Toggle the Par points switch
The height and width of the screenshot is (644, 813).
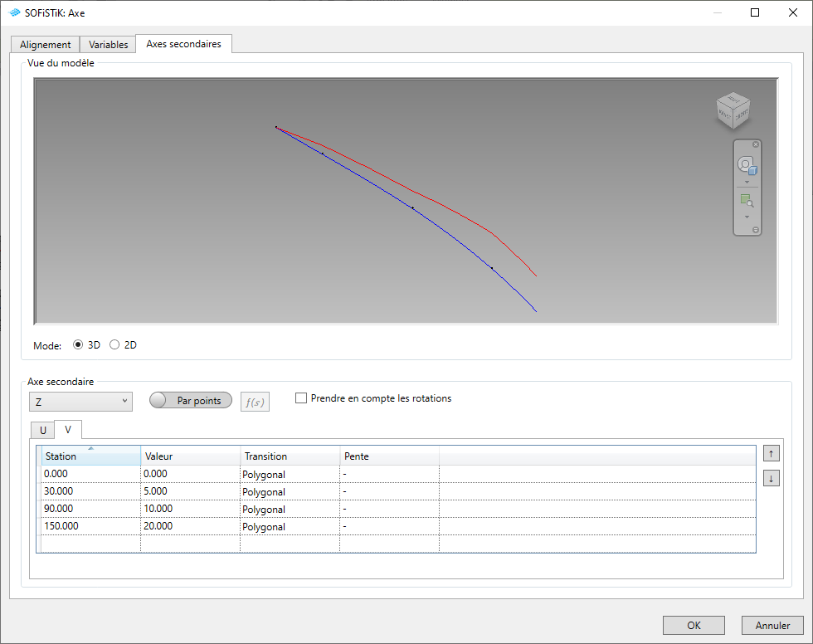(x=190, y=401)
